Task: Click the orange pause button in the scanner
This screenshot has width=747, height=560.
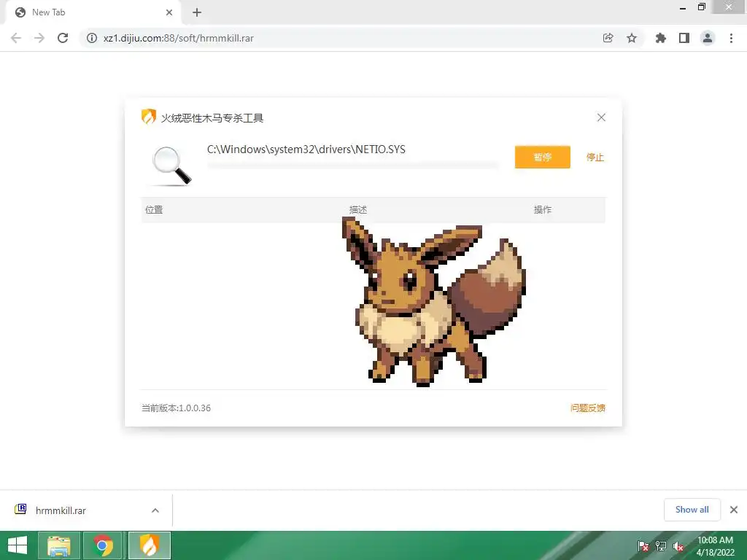Action: [542, 157]
